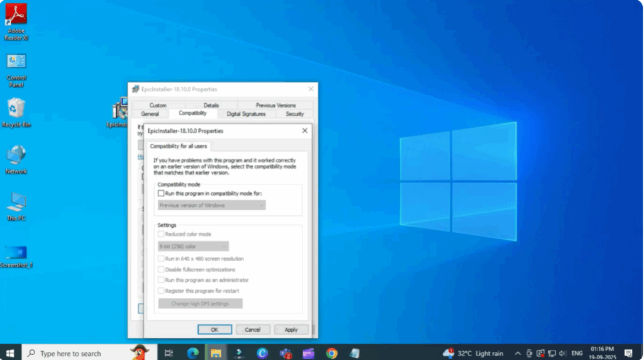The image size is (644, 360).
Task: Open Digital Signatures tab in back window
Action: tap(246, 114)
